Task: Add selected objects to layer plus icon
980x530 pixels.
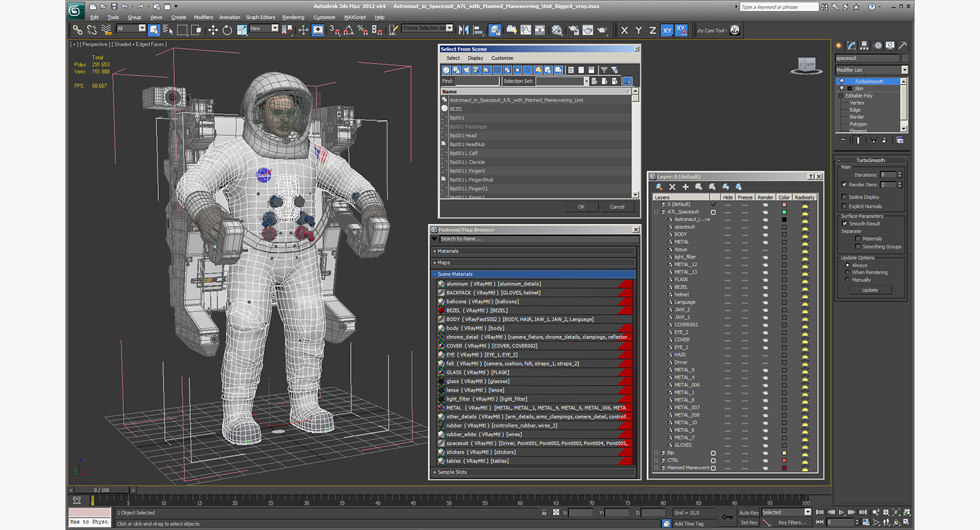Action: 685,187
